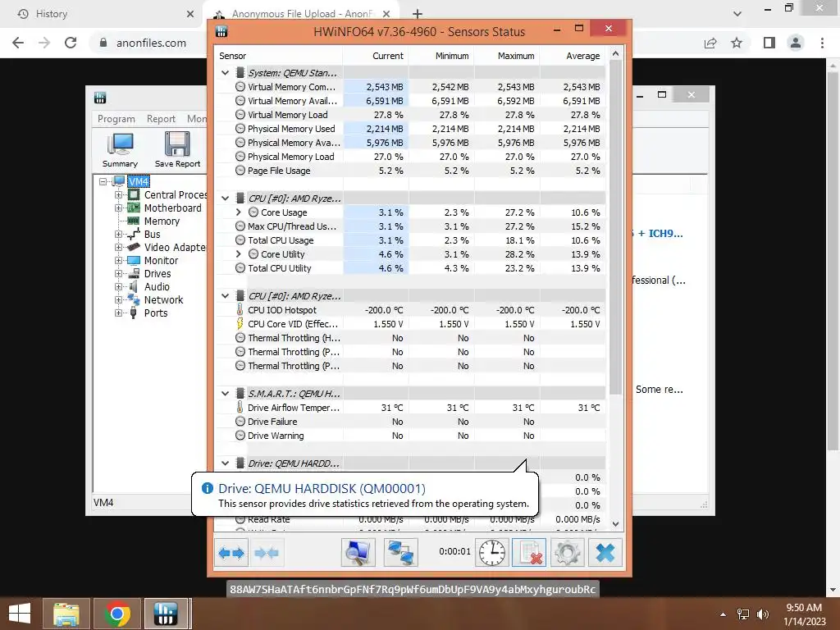Expand Central Processor tree node
The height and width of the screenshot is (630, 840).
coord(118,195)
